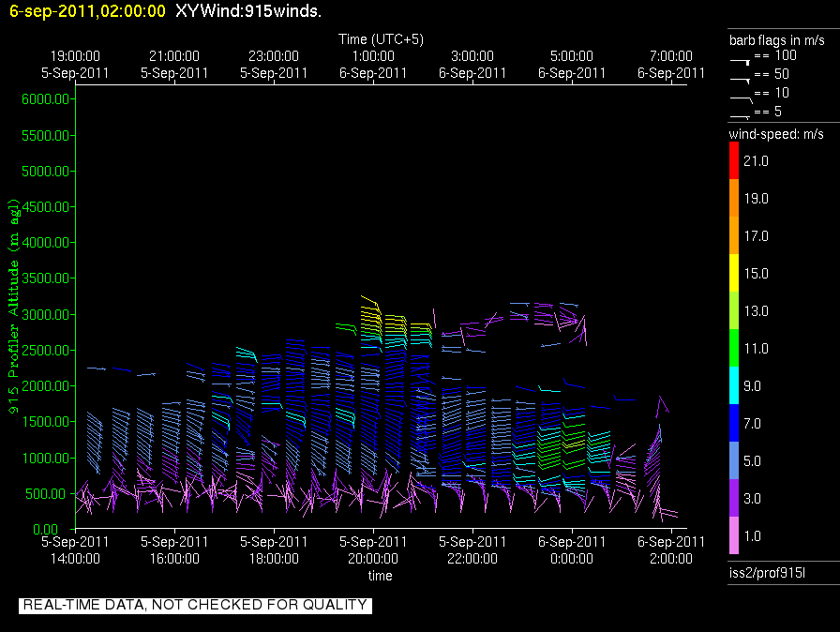The width and height of the screenshot is (840, 632).
Task: Click the '7:00:00 6-Sep-2011' top axis tick
Action: 670,65
